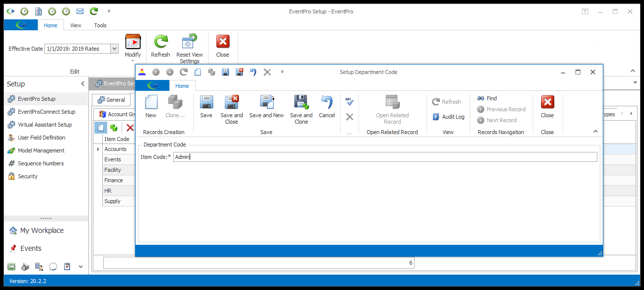Click the document list icon in the main title bar
Screen dimensions: 644x290
click(x=38, y=11)
